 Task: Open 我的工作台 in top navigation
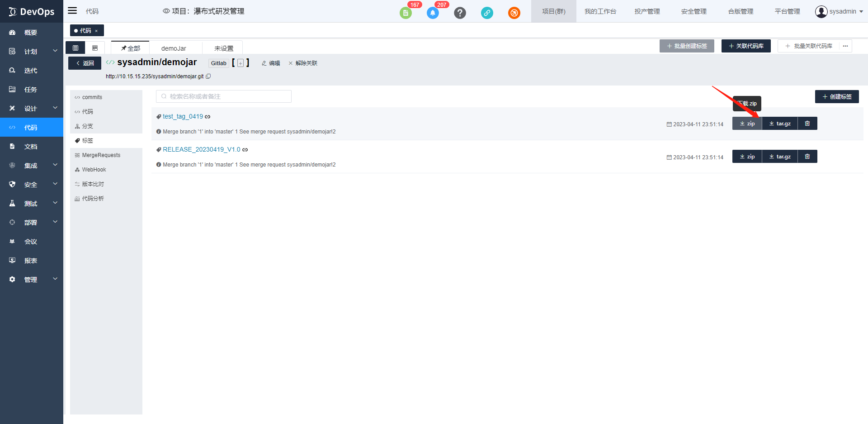point(600,11)
